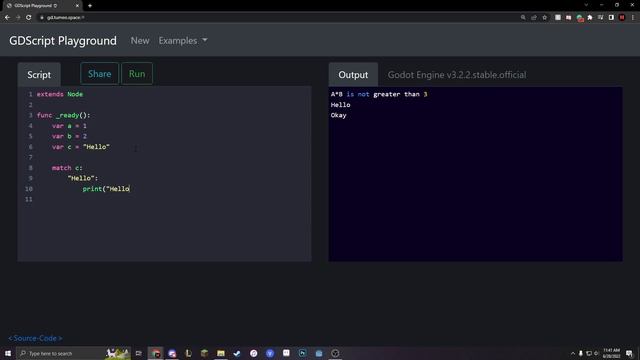Open a new browser tab
Image resolution: width=640 pixels, height=360 pixels.
click(x=90, y=6)
